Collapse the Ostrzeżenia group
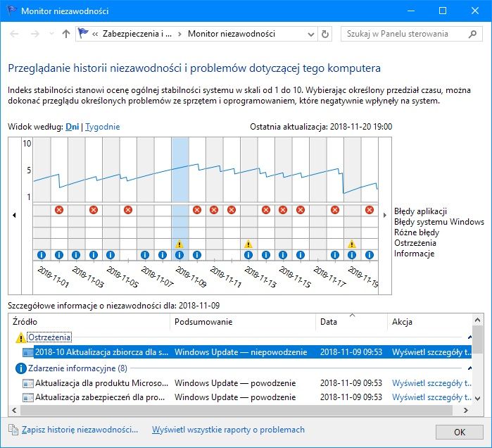The height and width of the screenshot is (448, 492). [469, 337]
